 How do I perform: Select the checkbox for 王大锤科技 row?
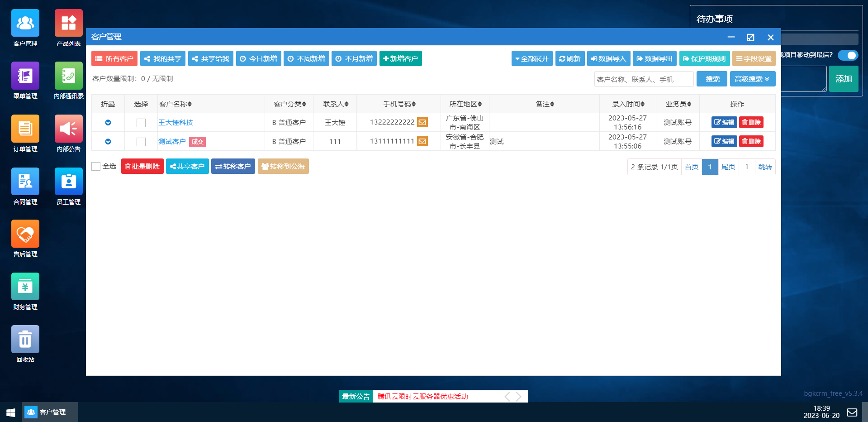pos(141,123)
